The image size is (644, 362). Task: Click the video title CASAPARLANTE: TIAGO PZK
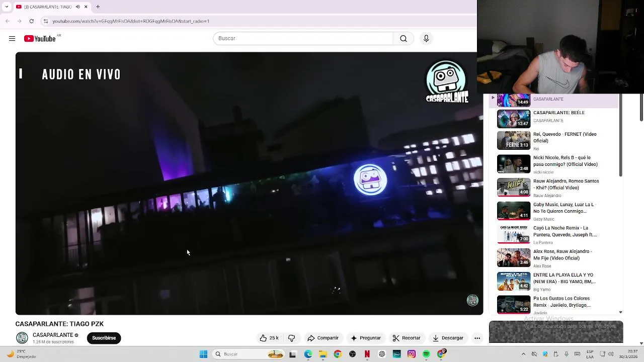[59, 324]
